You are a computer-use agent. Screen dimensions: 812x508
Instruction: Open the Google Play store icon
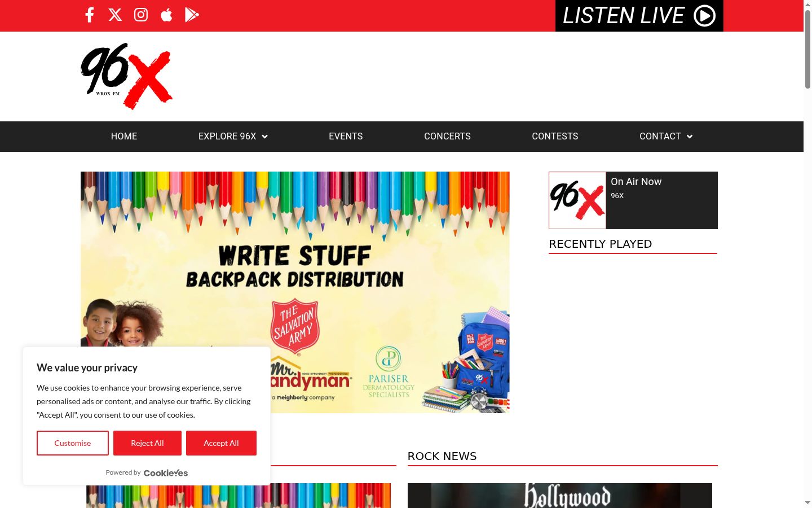pyautogui.click(x=192, y=15)
